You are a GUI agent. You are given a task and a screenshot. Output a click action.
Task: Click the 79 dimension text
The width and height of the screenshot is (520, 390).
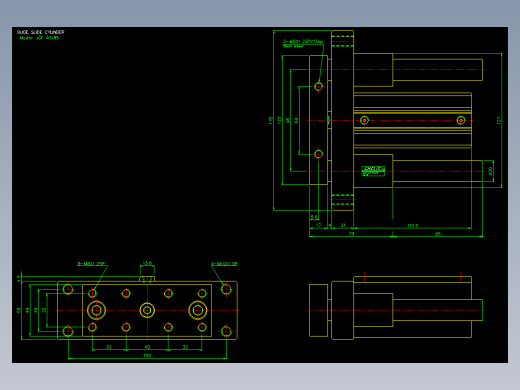pyautogui.click(x=351, y=234)
